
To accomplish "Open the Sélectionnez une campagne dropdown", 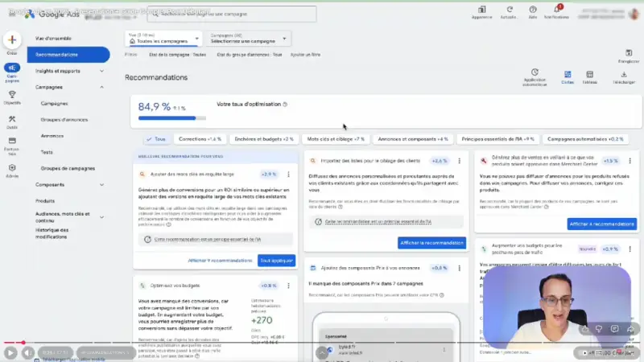I will (248, 39).
